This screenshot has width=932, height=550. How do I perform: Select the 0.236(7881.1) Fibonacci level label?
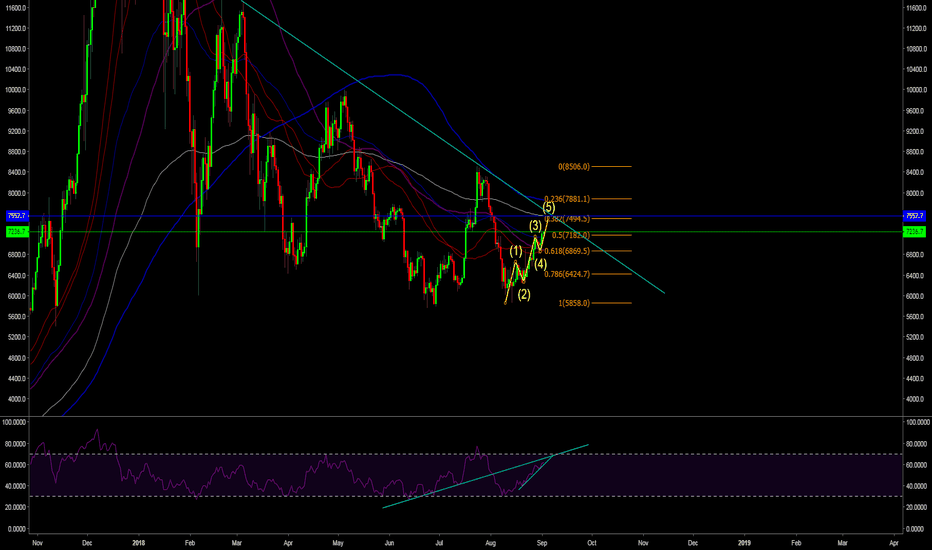(x=567, y=199)
